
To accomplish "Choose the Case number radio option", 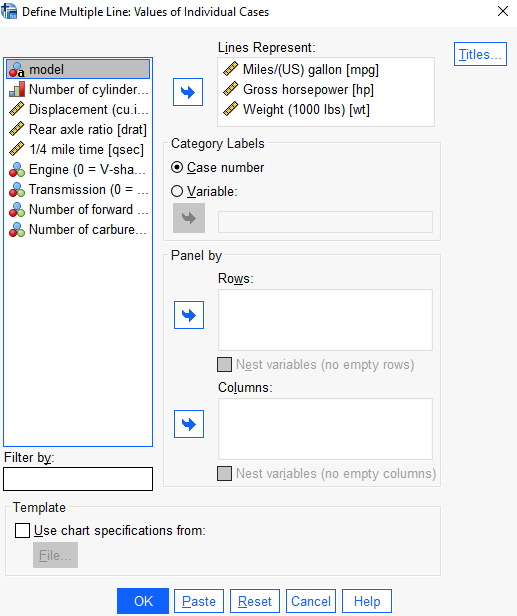I will click(217, 168).
